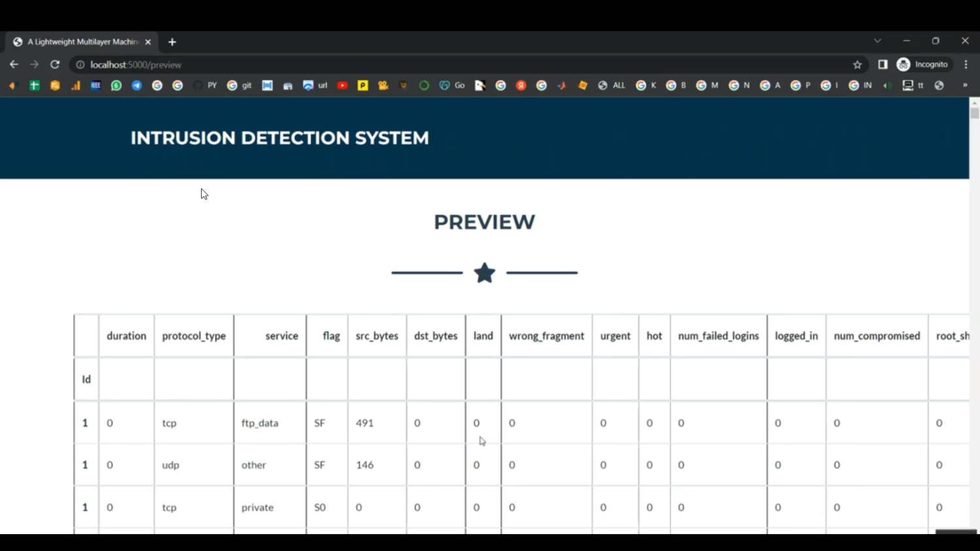Click the Incognito profile button
This screenshot has width=980, height=551.
[x=923, y=65]
